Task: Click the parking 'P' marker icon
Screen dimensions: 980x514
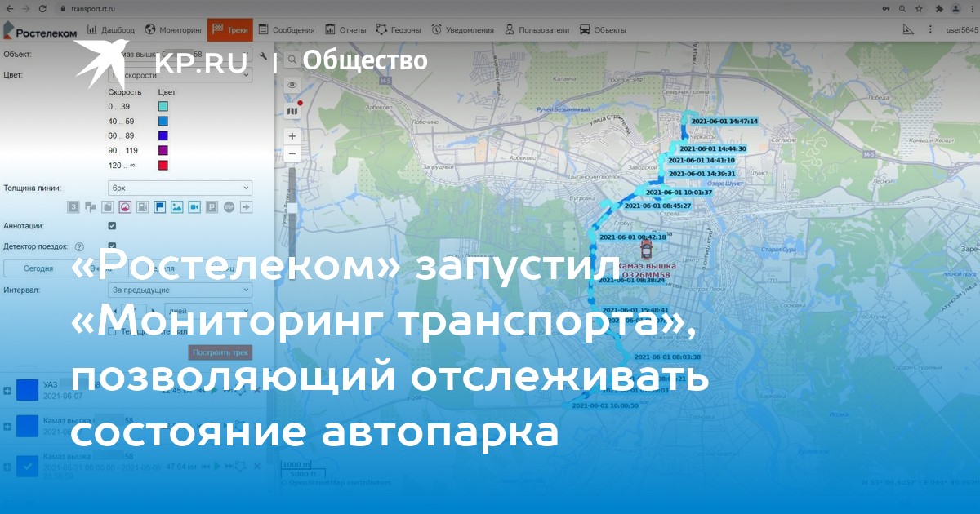Action: (x=212, y=207)
